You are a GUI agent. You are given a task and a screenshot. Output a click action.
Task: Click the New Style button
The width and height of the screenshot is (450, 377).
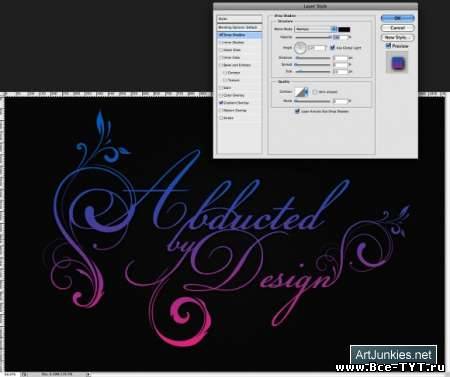point(397,37)
